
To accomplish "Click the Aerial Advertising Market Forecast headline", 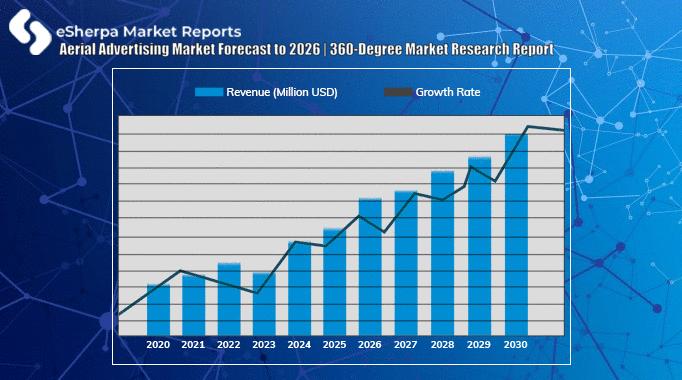I will (307, 49).
